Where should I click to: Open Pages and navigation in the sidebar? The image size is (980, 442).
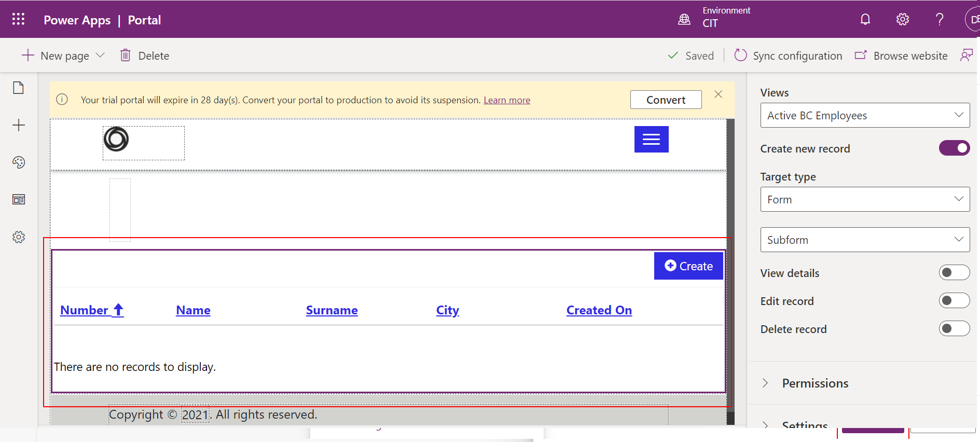(x=19, y=88)
